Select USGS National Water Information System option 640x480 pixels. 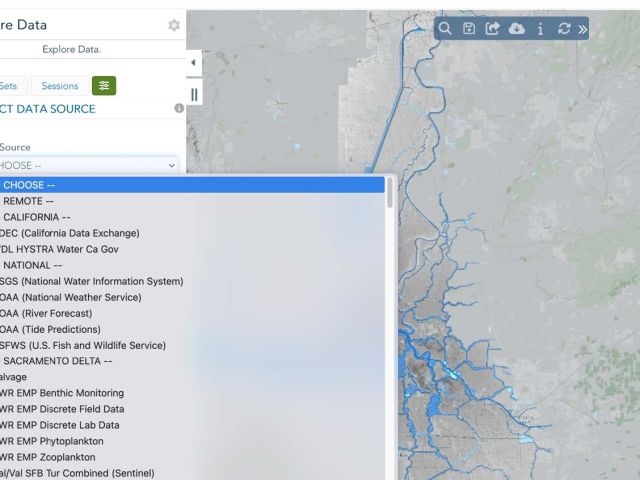[x=92, y=281]
